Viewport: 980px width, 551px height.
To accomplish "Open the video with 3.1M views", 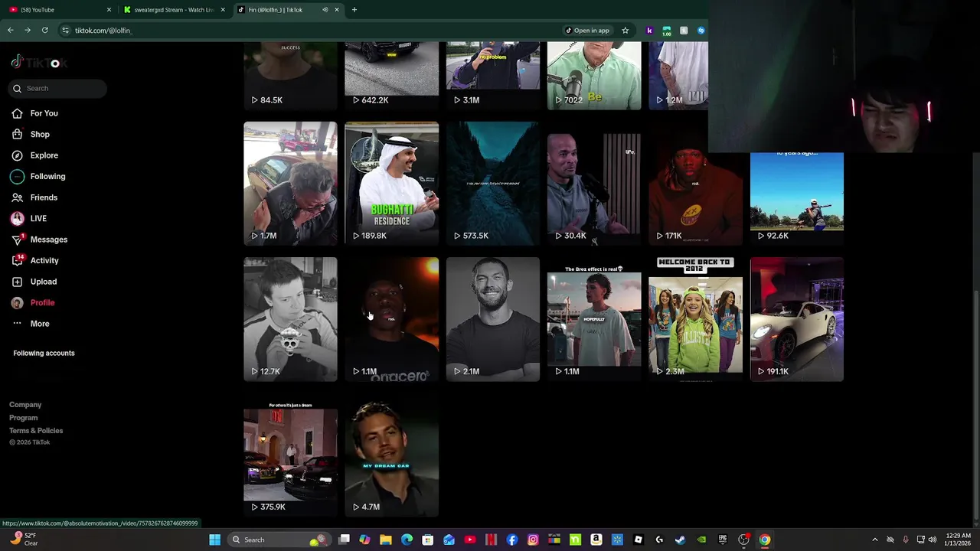I will pos(493,76).
